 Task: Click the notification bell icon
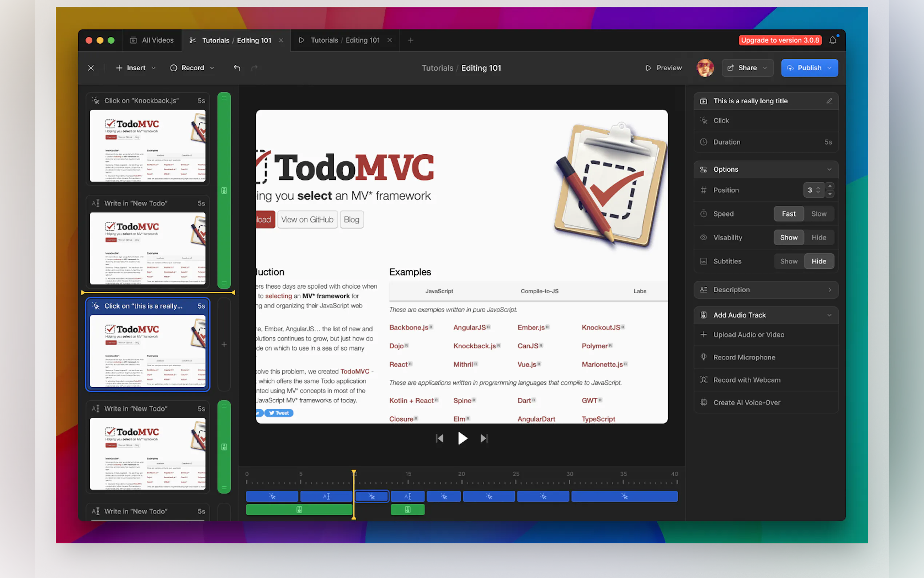point(832,40)
